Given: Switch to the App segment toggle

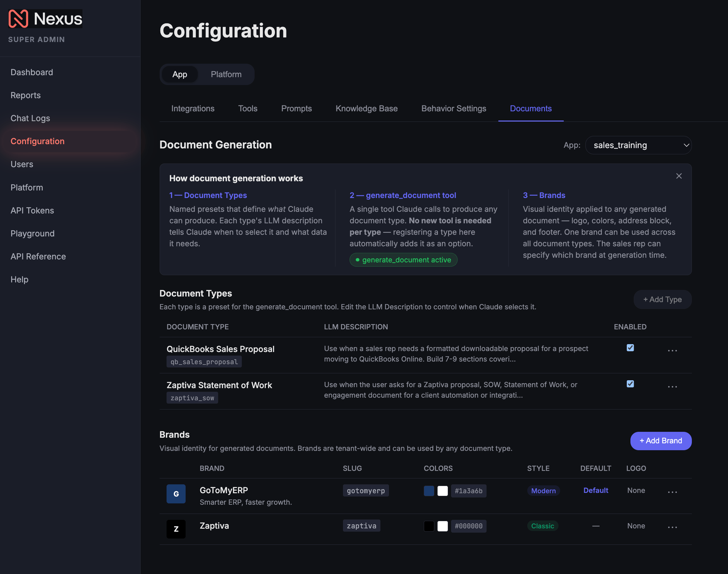Looking at the screenshot, I should [180, 74].
